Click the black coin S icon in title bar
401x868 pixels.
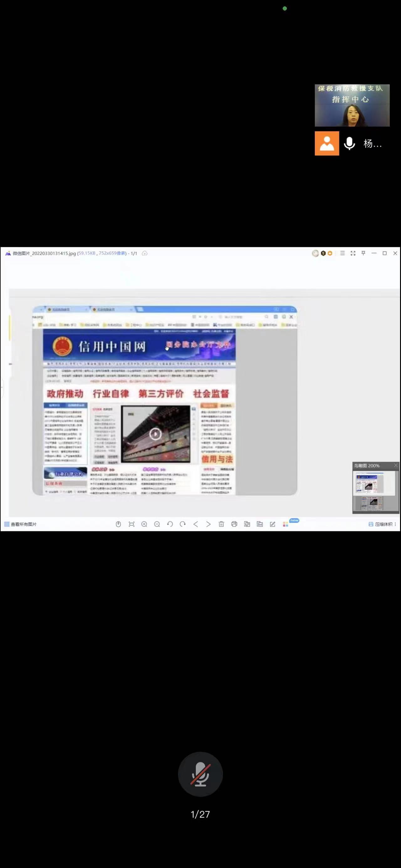323,253
